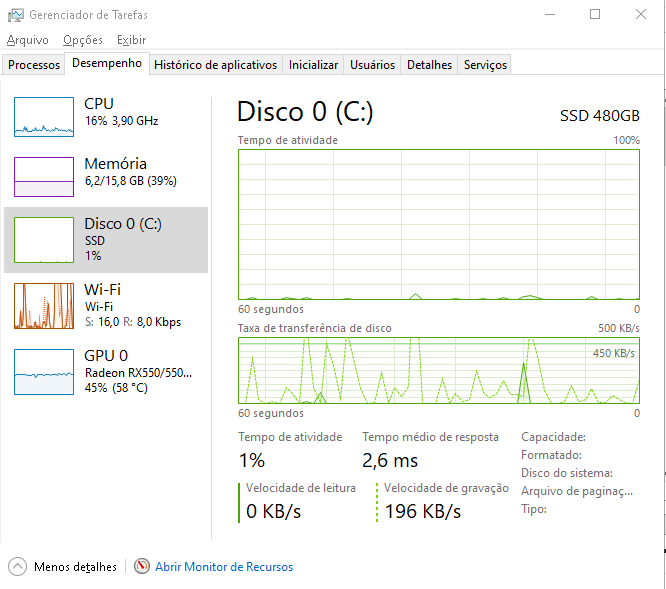Click the Tipo: label
Viewport: 666px width, 589px height.
click(534, 509)
